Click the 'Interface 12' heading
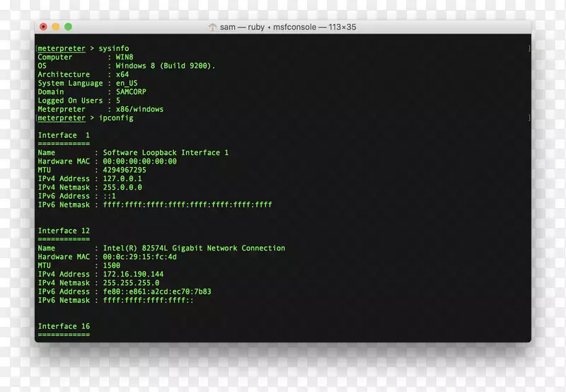Screen dimensions: 566x392 pos(64,231)
